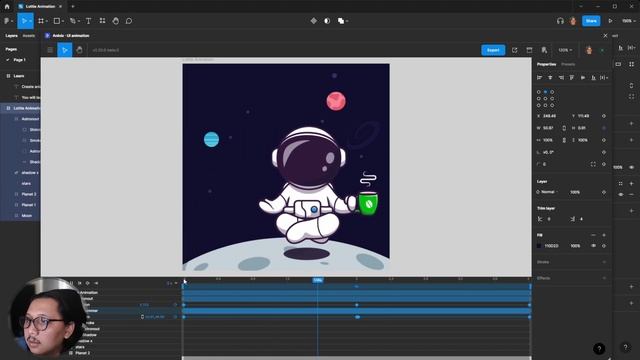The height and width of the screenshot is (360, 640).
Task: Toggle the fill visibility eye icon
Action: pyautogui.click(x=593, y=246)
